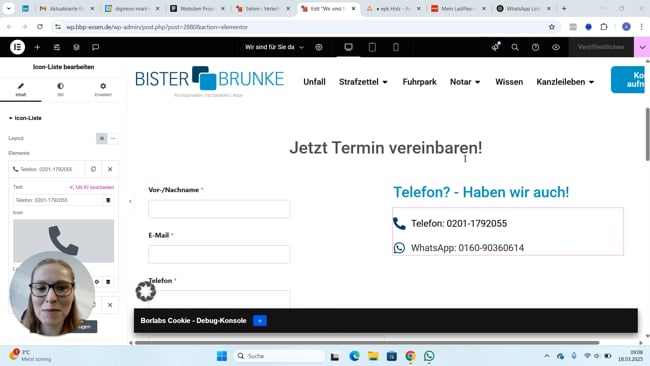Viewport: 650px width, 366px height.
Task: Open the notes comment icon
Action: click(96, 47)
